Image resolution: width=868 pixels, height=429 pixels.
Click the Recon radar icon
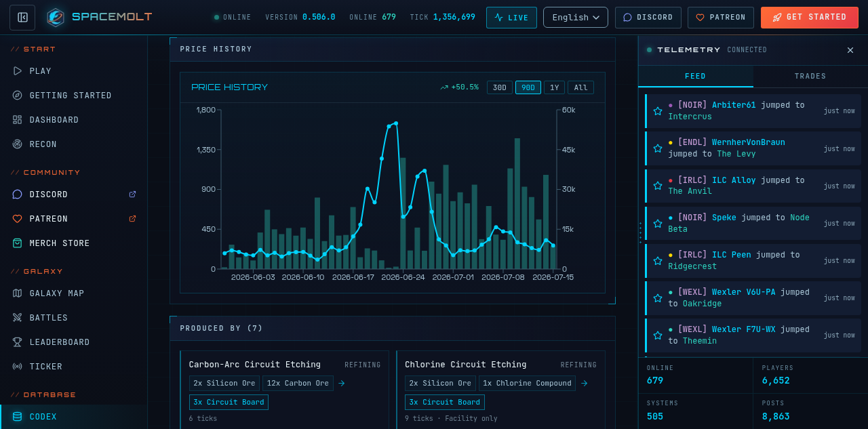click(x=17, y=144)
